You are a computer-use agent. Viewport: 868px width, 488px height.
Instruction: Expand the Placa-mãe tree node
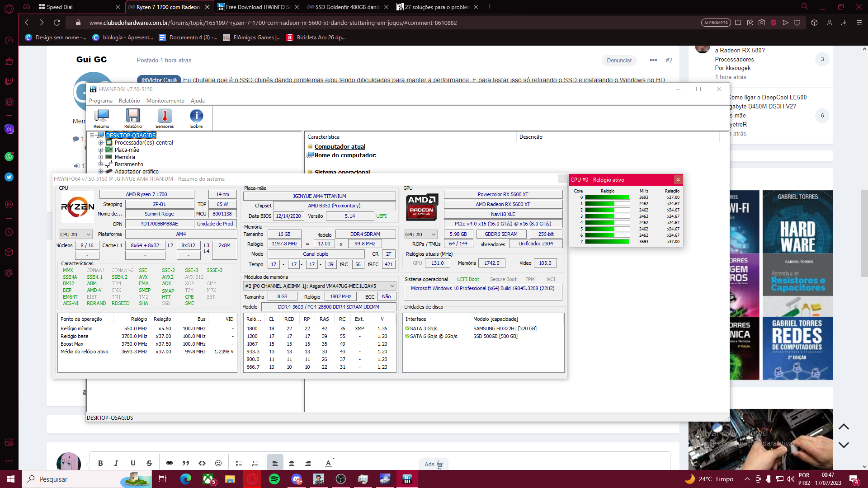click(x=101, y=150)
